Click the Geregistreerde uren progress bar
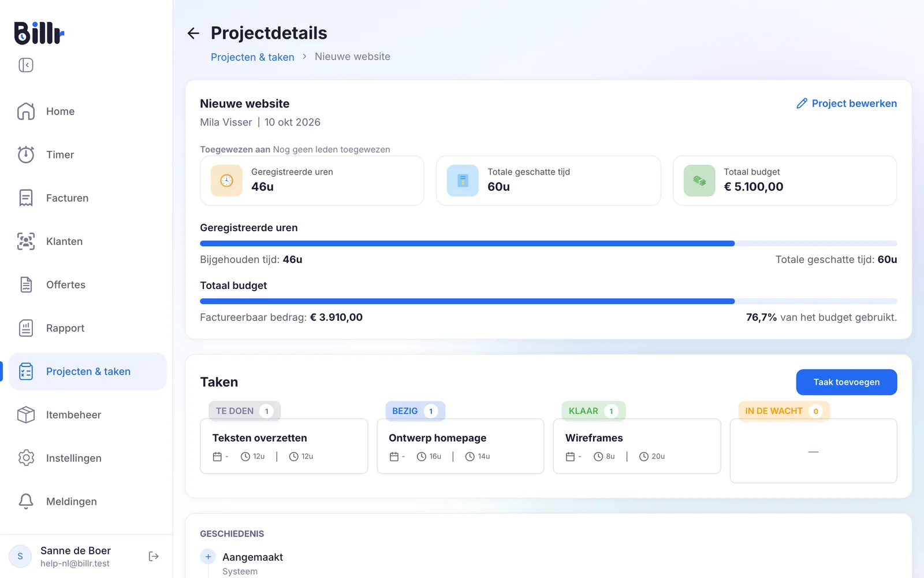The width and height of the screenshot is (924, 578). [x=549, y=243]
